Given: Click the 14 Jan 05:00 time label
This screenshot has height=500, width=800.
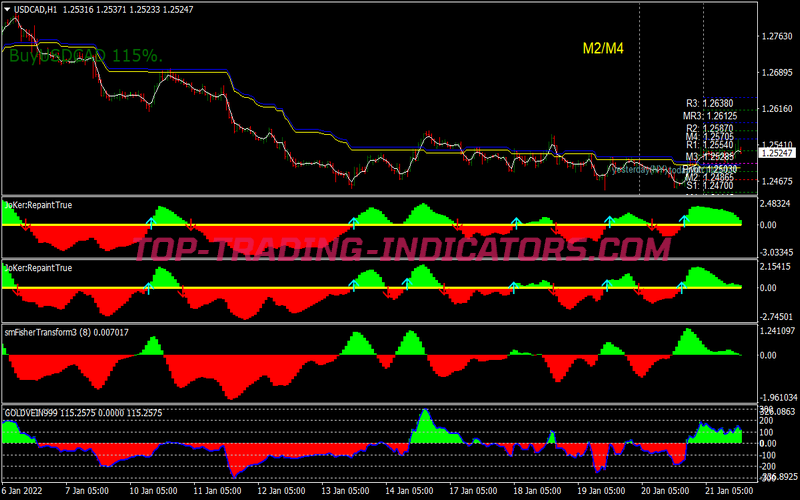Looking at the screenshot, I should pyautogui.click(x=409, y=491).
